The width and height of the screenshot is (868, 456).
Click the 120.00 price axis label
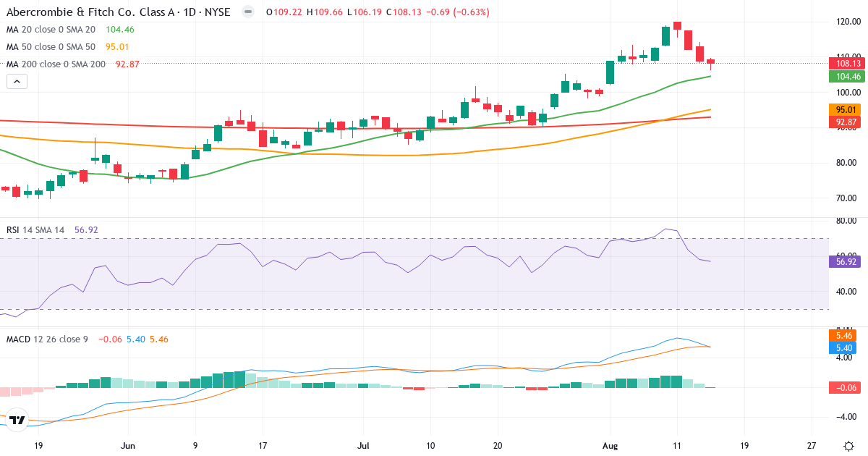848,22
